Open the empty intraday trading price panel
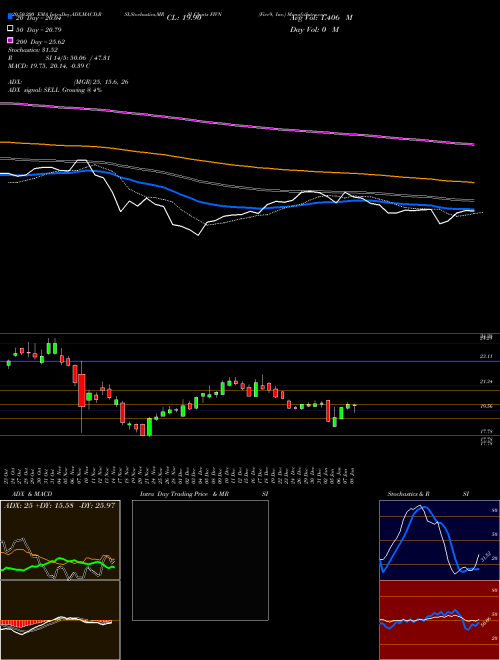 click(200, 560)
